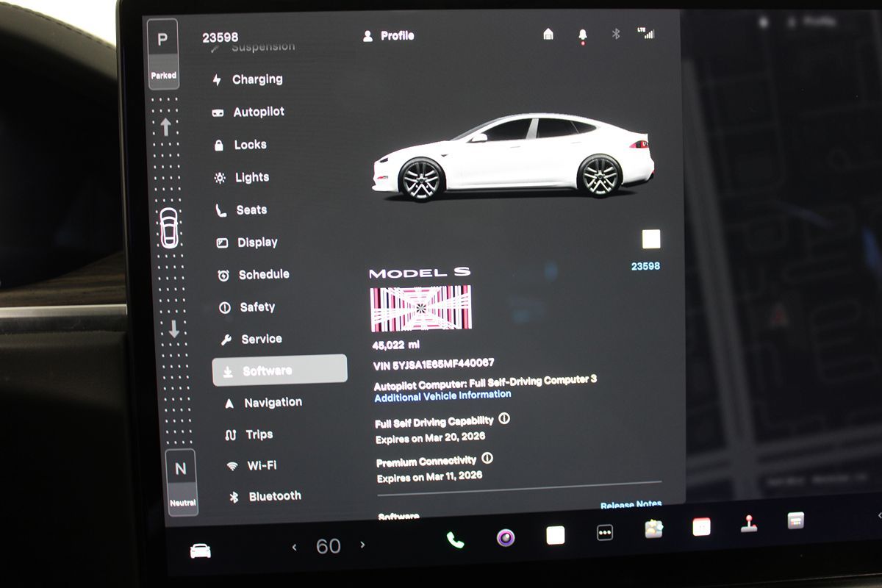
Task: Tap the white color swatch below car
Action: 651,239
